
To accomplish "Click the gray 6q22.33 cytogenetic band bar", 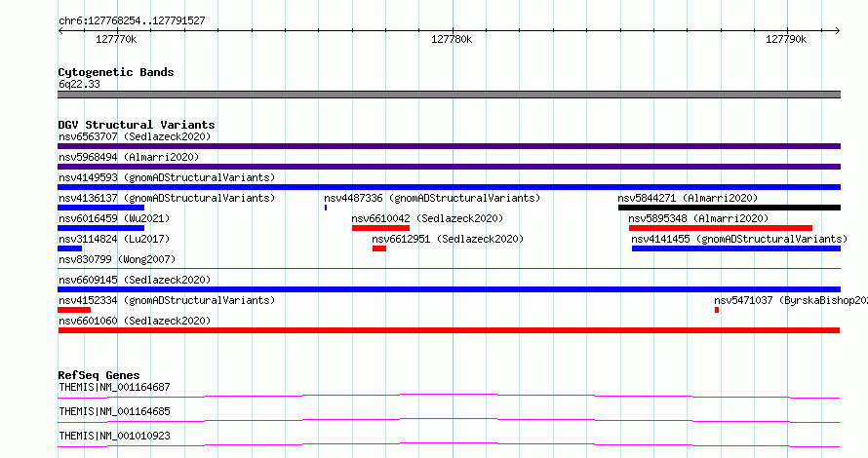I will coord(449,95).
